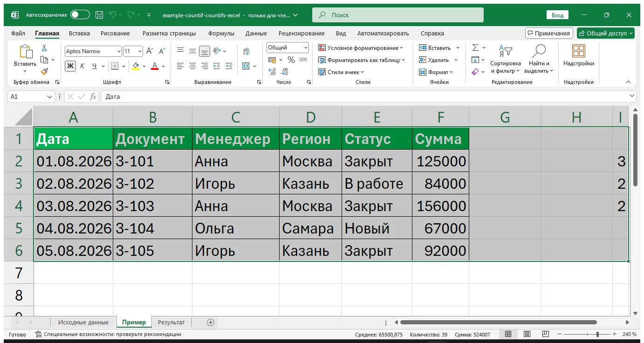Toggle the Автосохранение switch
Image resolution: width=644 pixels, height=343 pixels.
click(80, 15)
